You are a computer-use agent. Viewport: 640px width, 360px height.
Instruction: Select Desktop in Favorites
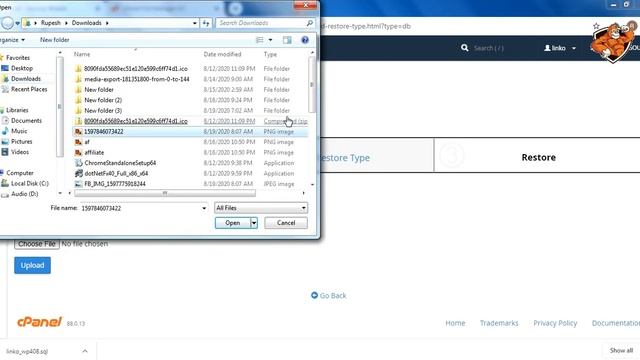click(22, 68)
